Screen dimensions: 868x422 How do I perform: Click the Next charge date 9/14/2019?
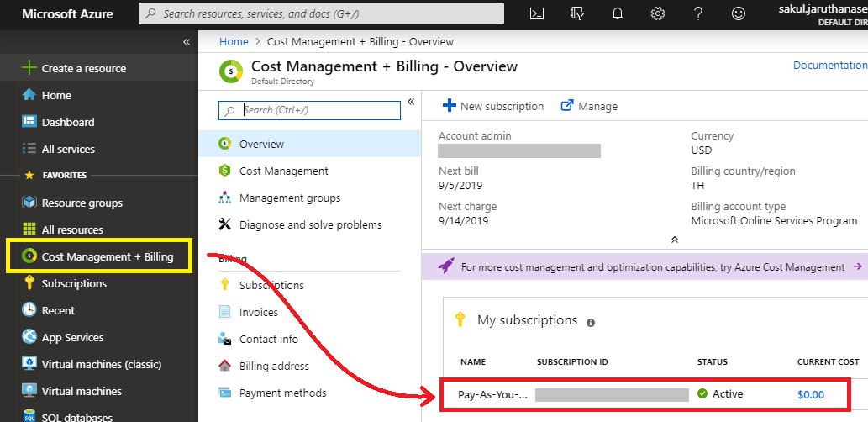[463, 221]
